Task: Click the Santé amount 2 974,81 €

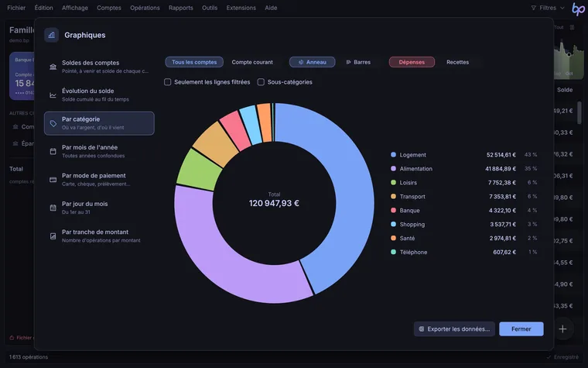Action: point(503,238)
